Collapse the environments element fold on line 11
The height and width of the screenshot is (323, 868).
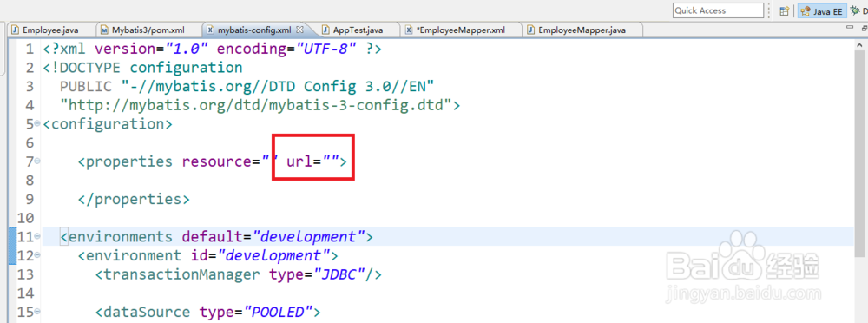click(x=37, y=236)
